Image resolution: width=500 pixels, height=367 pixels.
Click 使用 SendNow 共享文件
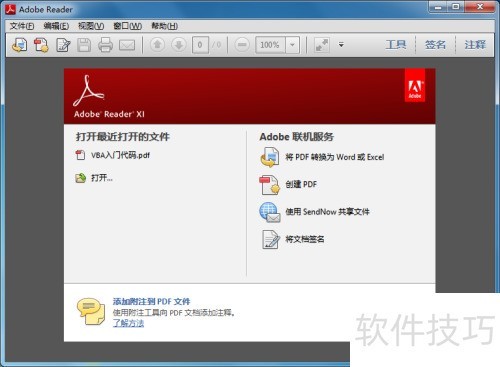pos(327,212)
